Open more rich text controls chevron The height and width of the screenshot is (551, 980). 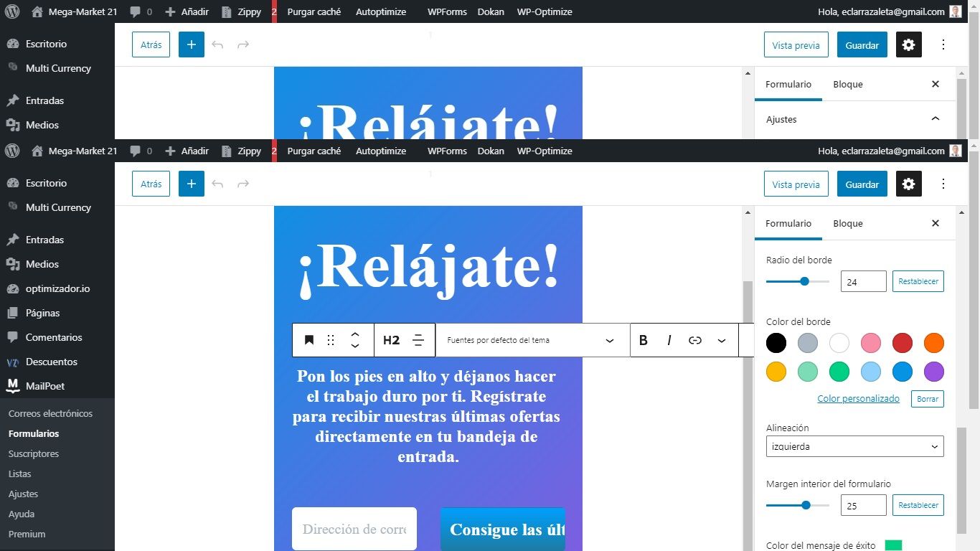[722, 340]
